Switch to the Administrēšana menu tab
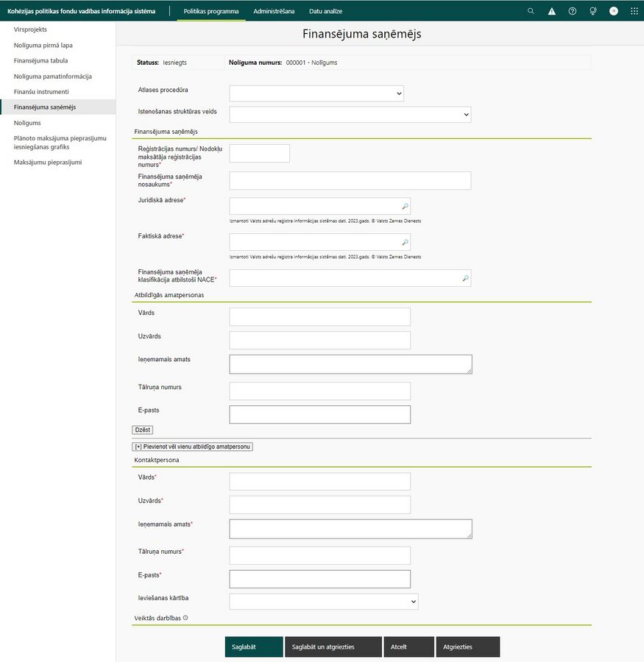The image size is (644, 662). [x=274, y=11]
